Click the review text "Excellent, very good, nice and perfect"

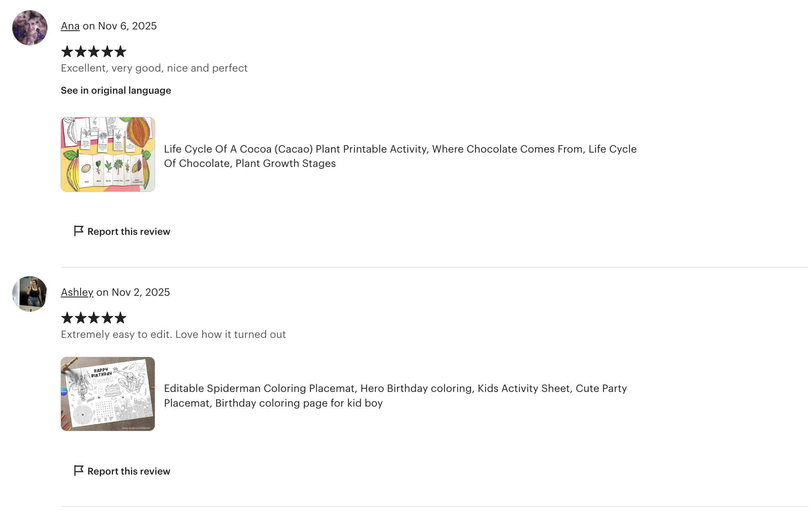point(154,68)
